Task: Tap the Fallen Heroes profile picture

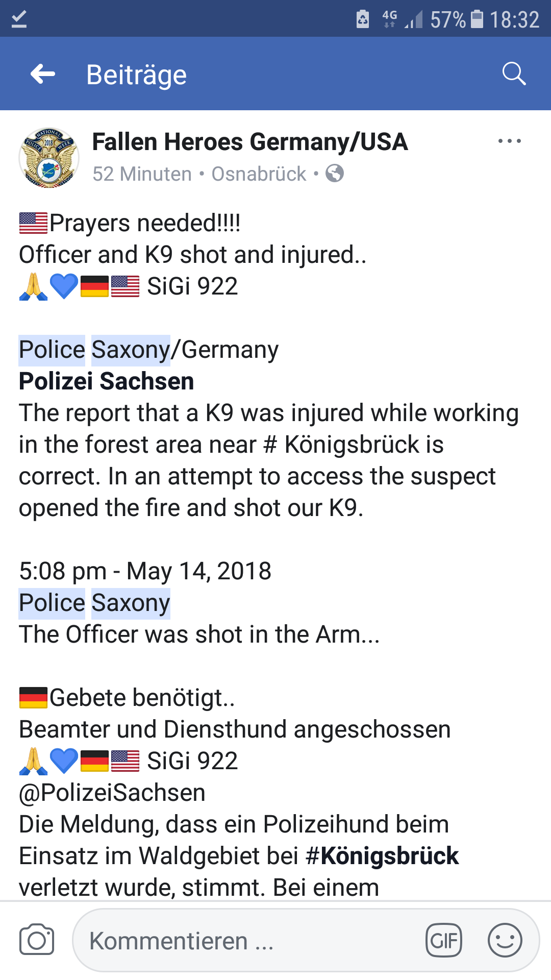Action: click(49, 157)
